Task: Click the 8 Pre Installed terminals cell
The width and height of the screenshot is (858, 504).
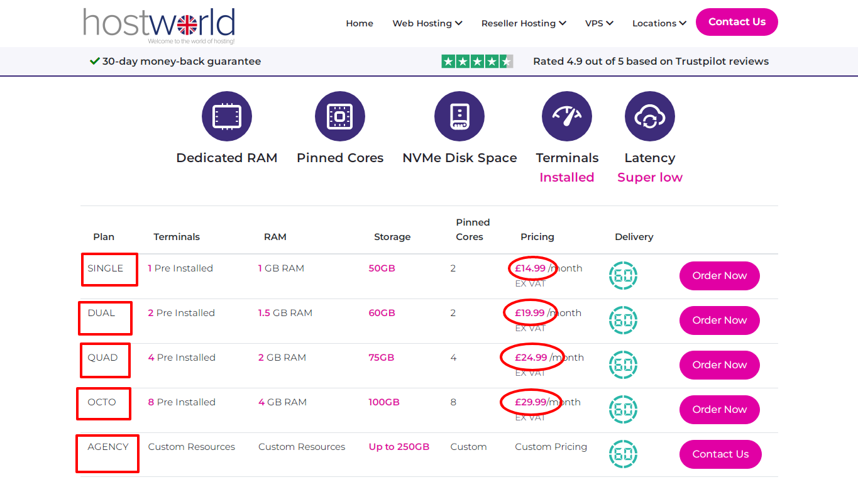Action: [182, 402]
